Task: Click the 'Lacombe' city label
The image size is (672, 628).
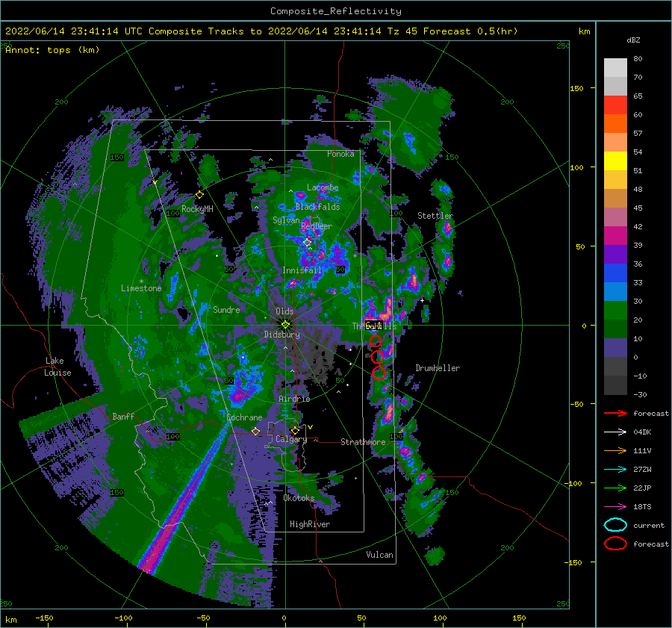Action: coord(323,187)
